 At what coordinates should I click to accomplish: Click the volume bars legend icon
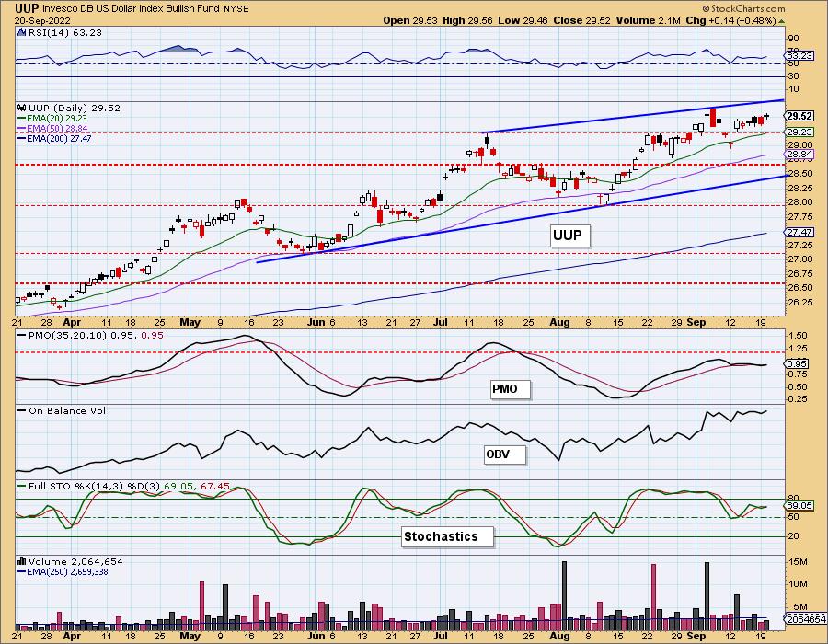[22, 561]
